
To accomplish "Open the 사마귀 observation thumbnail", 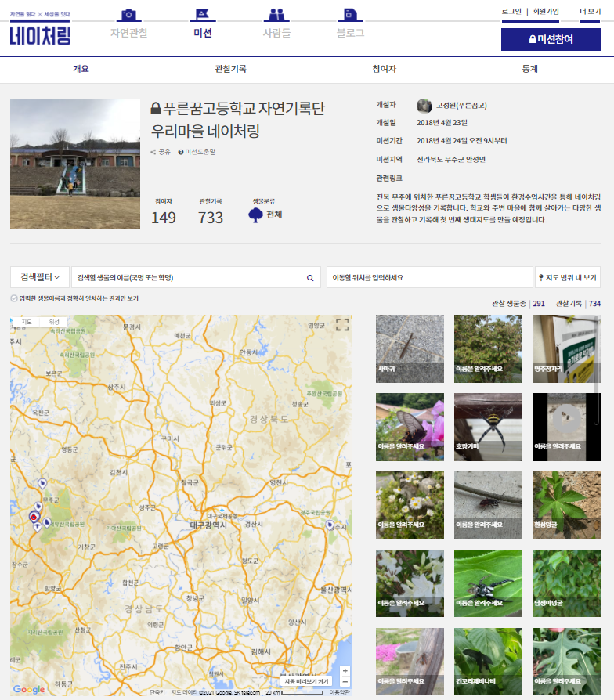I will click(410, 348).
